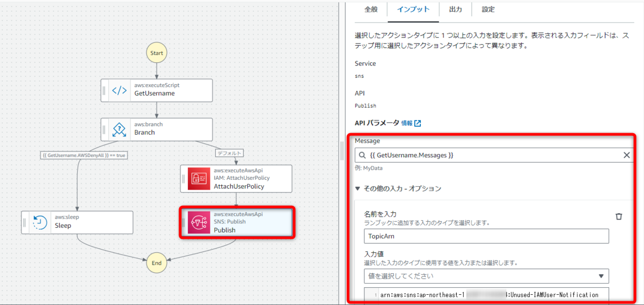644x305 pixels.
Task: Select the GetUsername step label
Action: (x=155, y=93)
